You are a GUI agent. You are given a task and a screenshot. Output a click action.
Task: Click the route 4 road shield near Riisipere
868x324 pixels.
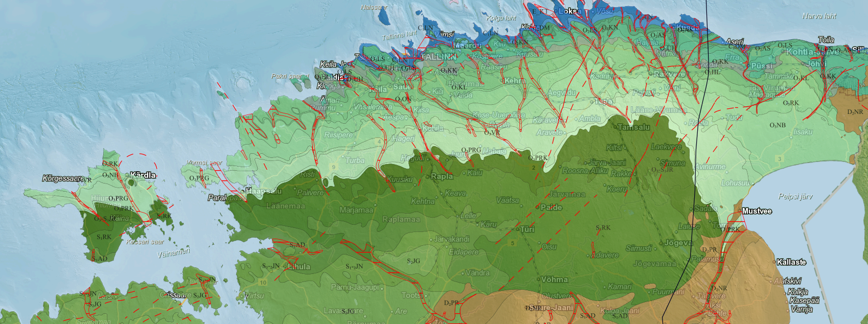click(x=379, y=142)
